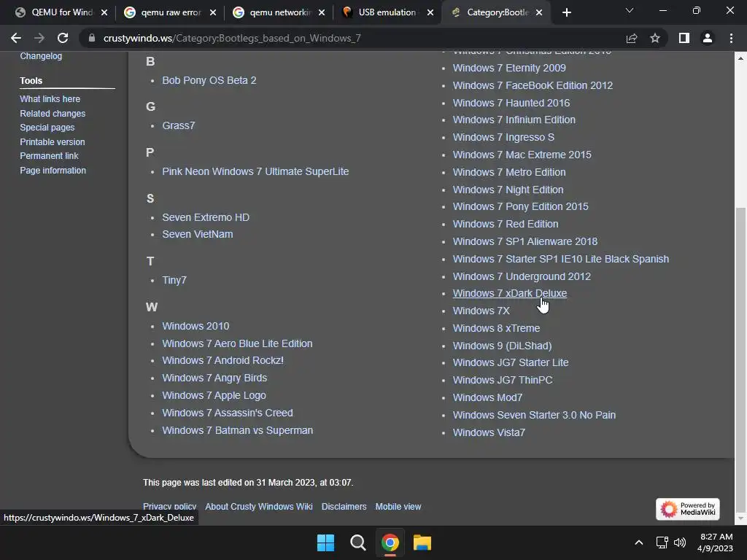Screen dimensions: 747x560
Task: Reload the current page
Action: click(63, 38)
